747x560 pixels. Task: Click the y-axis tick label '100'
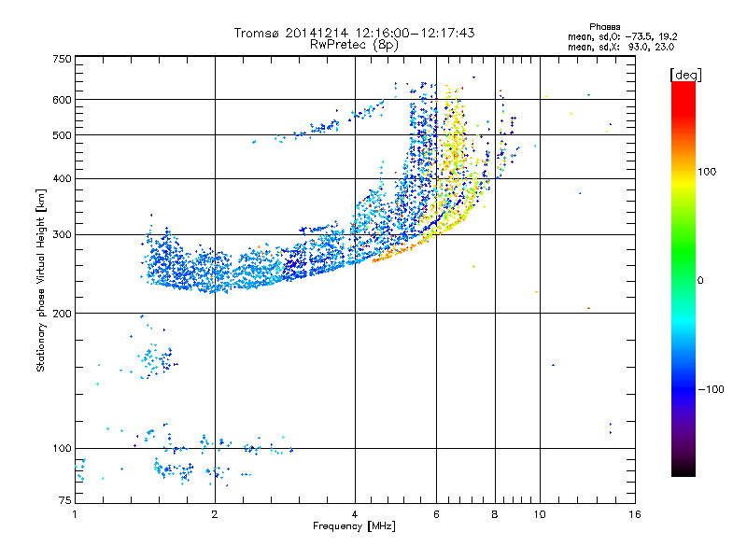coord(62,448)
